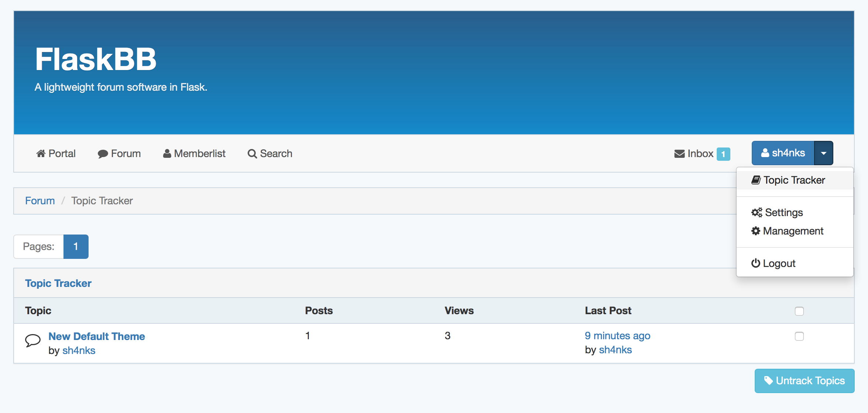Select Topic Tracker in dropdown menu
Screen dimensions: 868x413
[793, 180]
